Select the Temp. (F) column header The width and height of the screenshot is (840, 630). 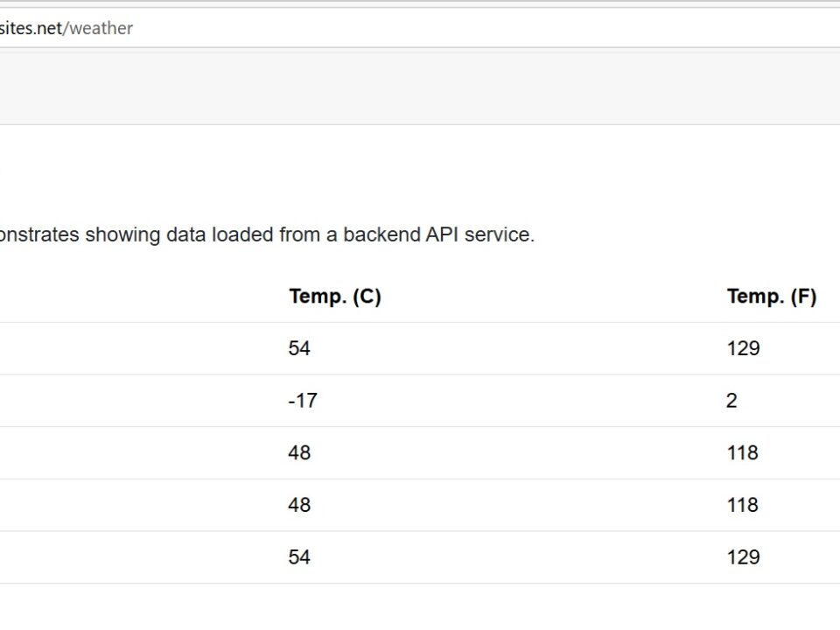point(772,297)
